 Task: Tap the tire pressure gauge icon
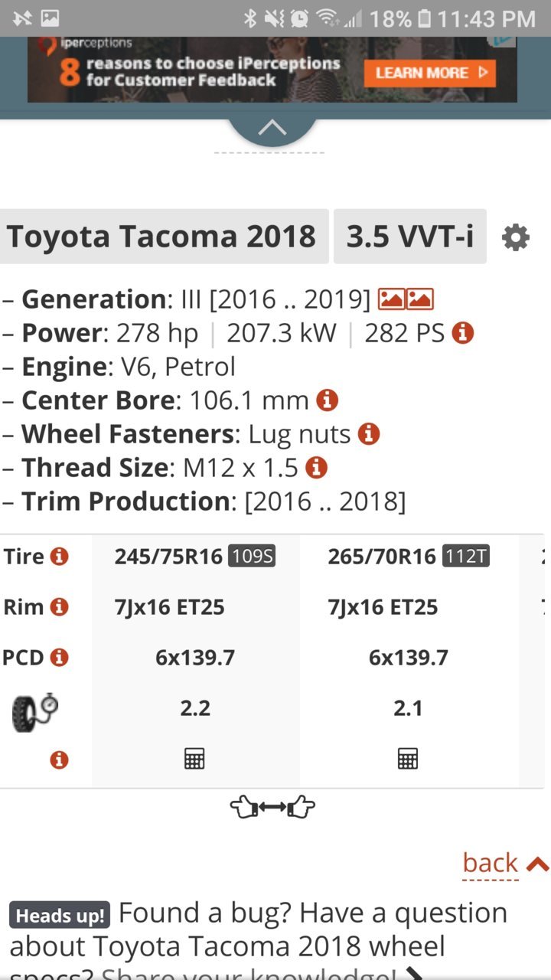tap(35, 710)
